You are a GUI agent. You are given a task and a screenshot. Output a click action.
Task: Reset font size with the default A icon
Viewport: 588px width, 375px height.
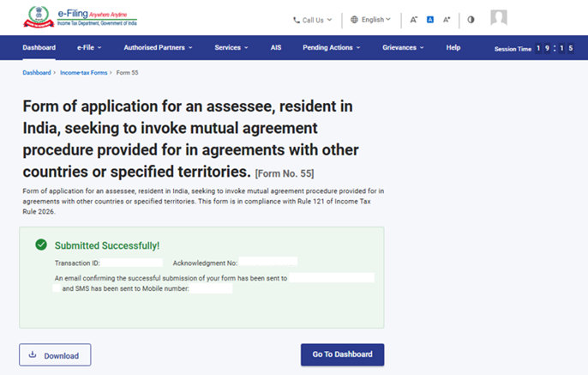(x=430, y=20)
